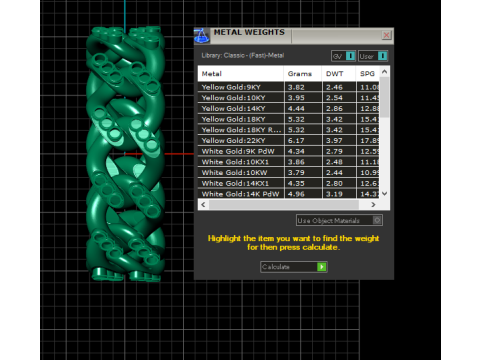Select the White Gold:10KW row

pyautogui.click(x=289, y=172)
